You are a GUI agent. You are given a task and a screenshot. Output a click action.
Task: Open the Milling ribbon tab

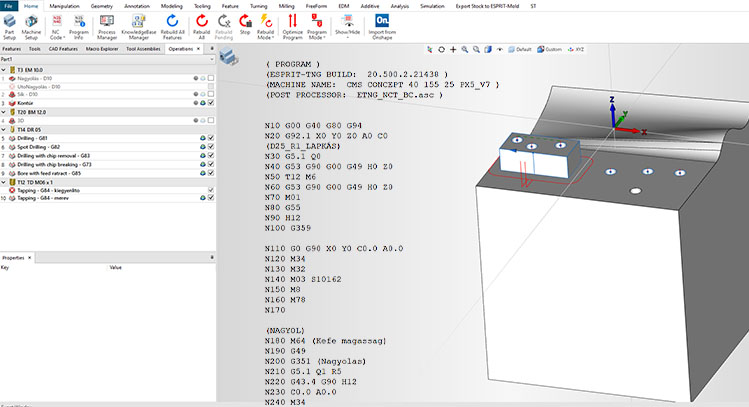[x=287, y=6]
